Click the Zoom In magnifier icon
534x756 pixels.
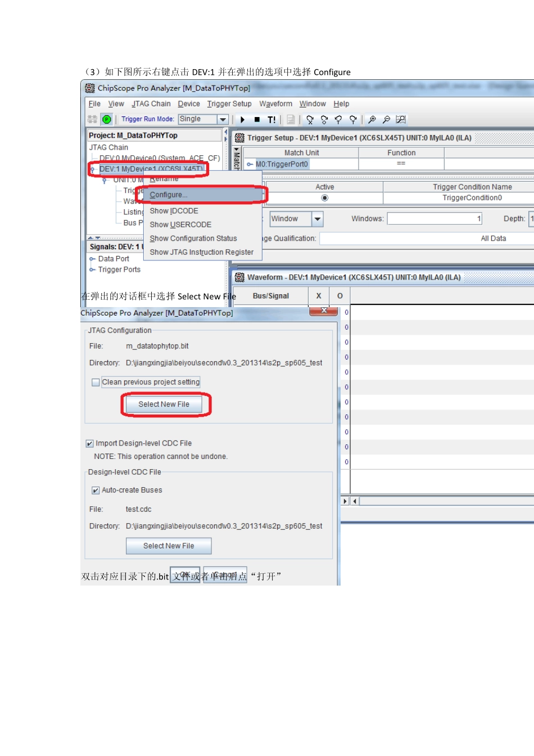point(372,120)
